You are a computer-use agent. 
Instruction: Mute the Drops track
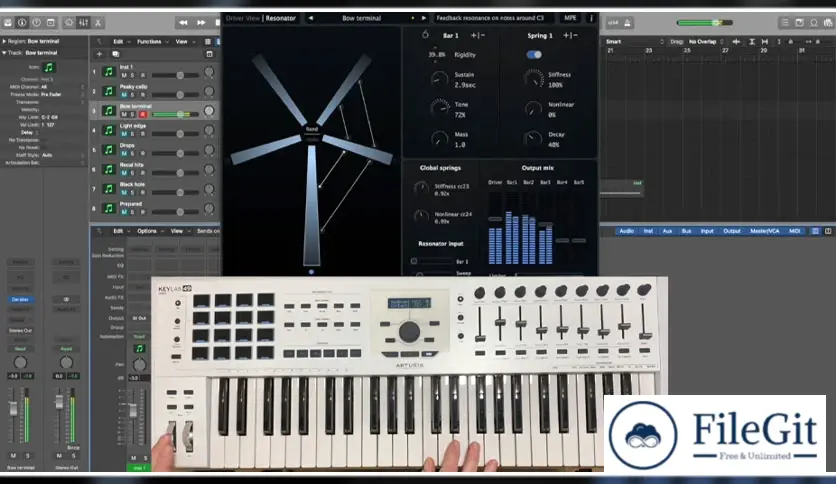[x=124, y=154]
